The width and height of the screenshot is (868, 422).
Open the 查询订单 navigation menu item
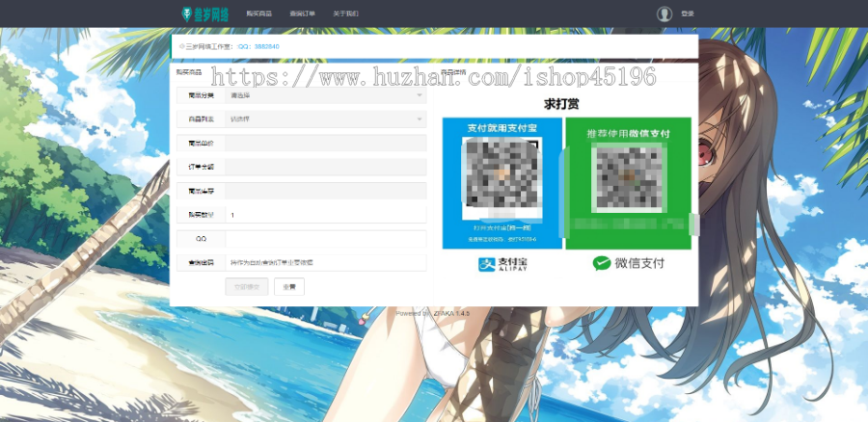pos(302,13)
